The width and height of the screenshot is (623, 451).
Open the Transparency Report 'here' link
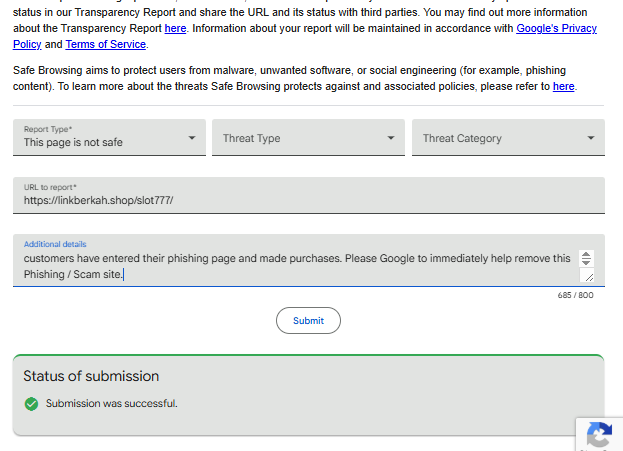point(175,28)
